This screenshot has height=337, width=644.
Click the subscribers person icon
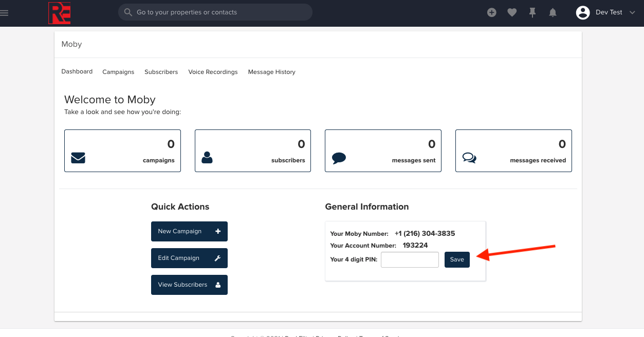(207, 157)
